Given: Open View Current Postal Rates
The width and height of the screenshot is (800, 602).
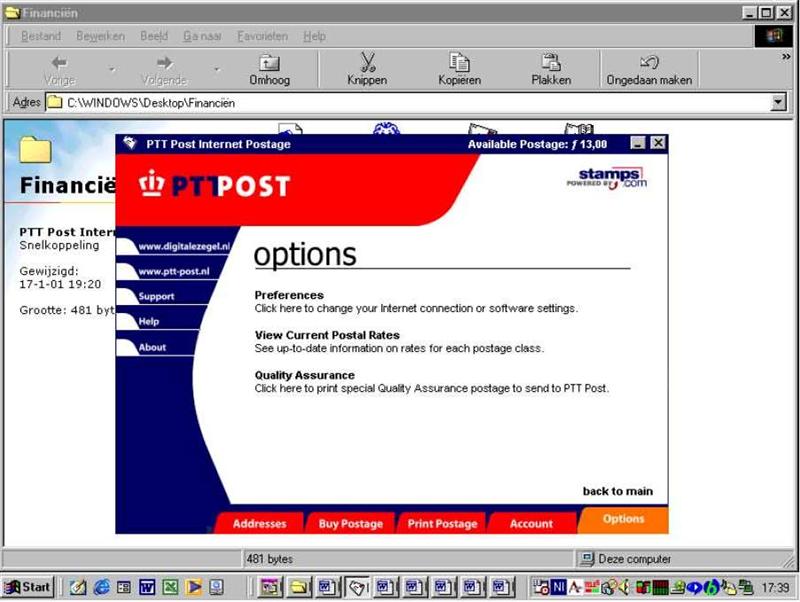Looking at the screenshot, I should pos(327,335).
